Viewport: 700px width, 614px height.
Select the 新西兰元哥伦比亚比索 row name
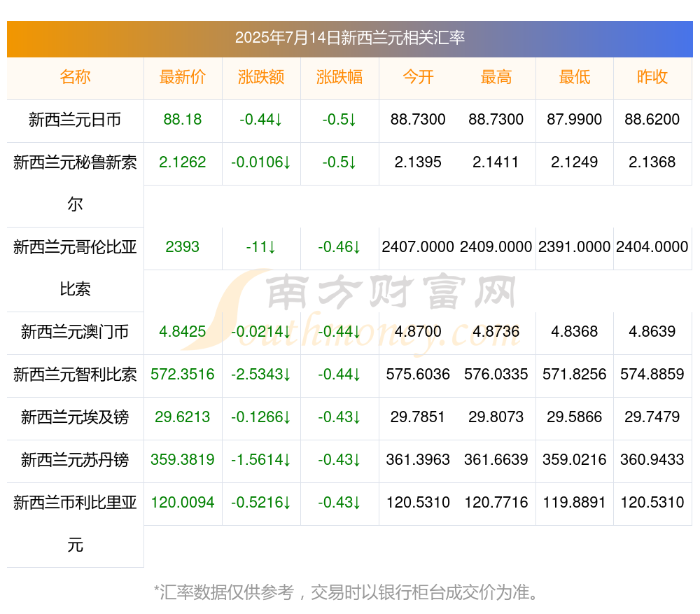75,268
